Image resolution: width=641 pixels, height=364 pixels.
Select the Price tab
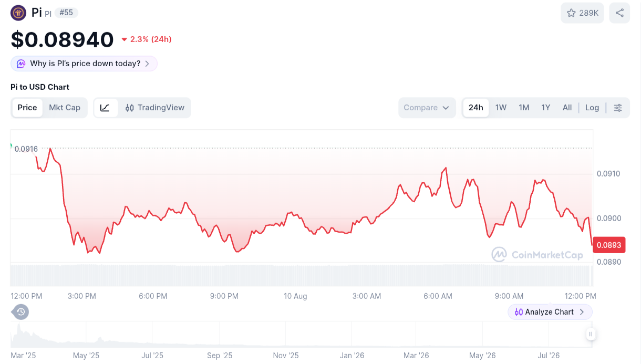tap(27, 108)
